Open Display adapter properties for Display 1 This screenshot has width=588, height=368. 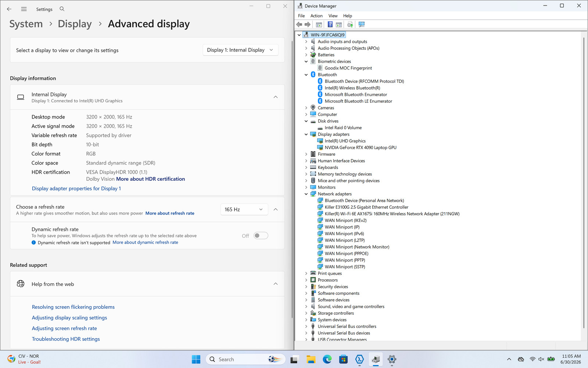click(x=76, y=188)
